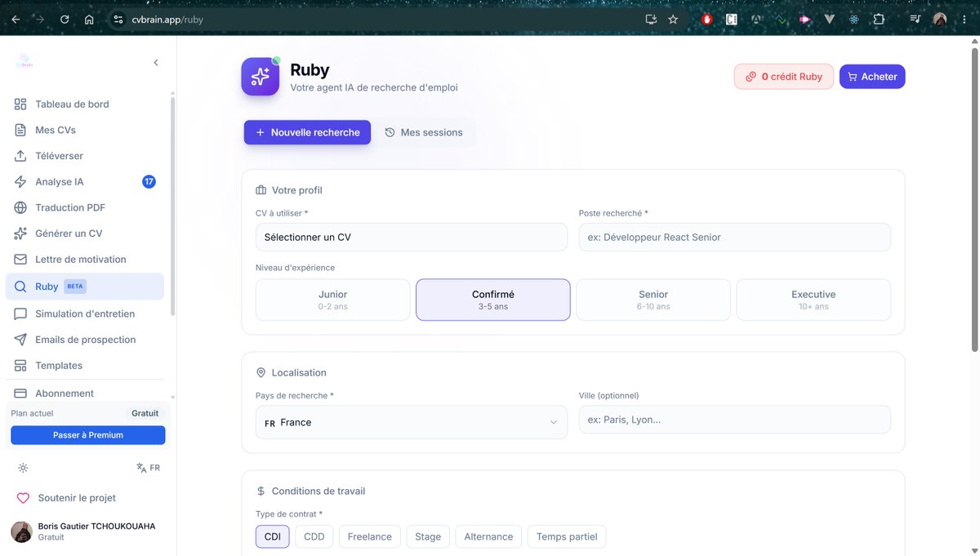
Task: Select Junior 0-2 ans experience level
Action: point(333,300)
